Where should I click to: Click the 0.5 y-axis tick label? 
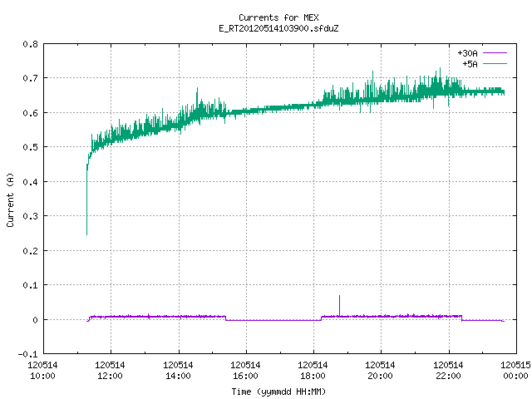point(30,147)
